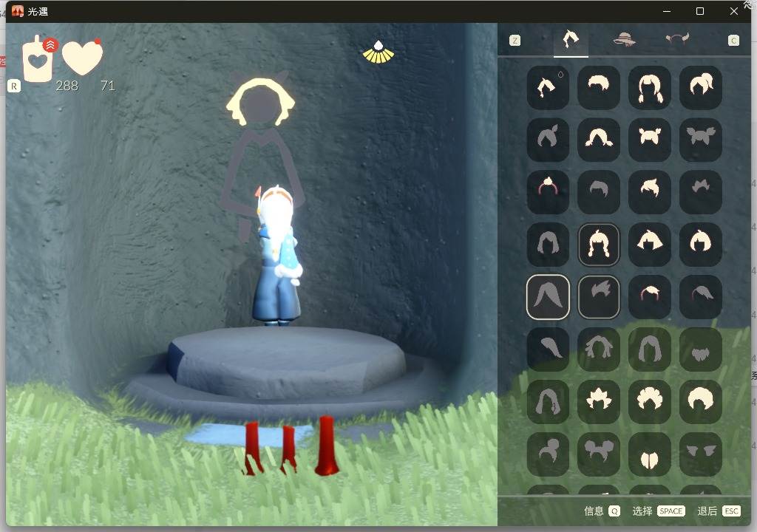Switch to the Hat category tab
This screenshot has width=757, height=532.
624,40
